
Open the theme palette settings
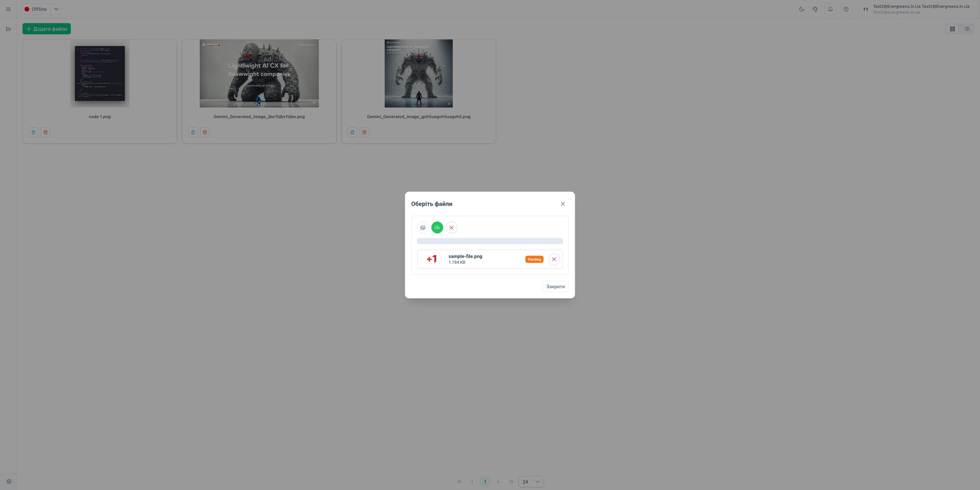(816, 9)
